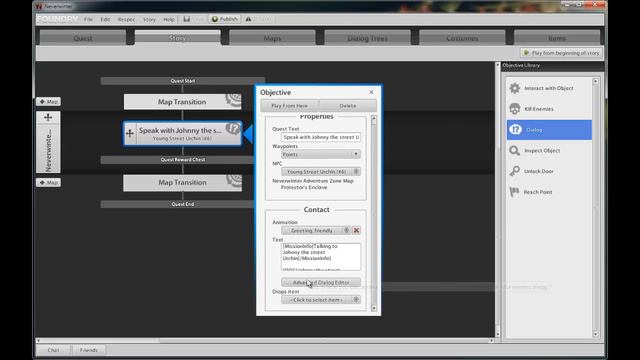Click the picker icon beside Young Street Urchin

pos(356,171)
